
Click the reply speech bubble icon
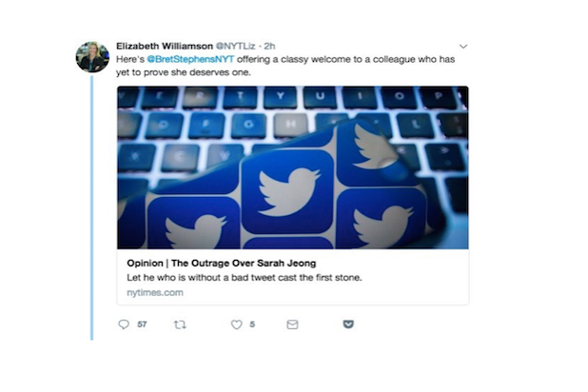124,324
